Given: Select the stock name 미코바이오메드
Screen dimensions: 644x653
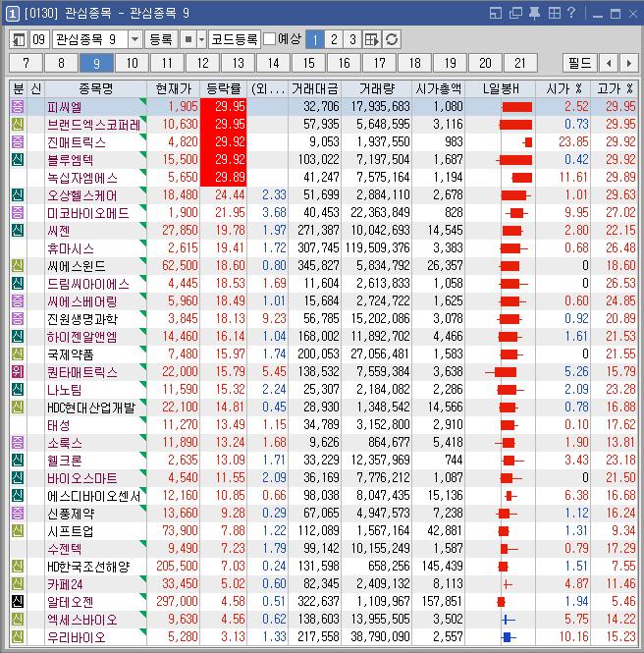Looking at the screenshot, I should point(87,213).
